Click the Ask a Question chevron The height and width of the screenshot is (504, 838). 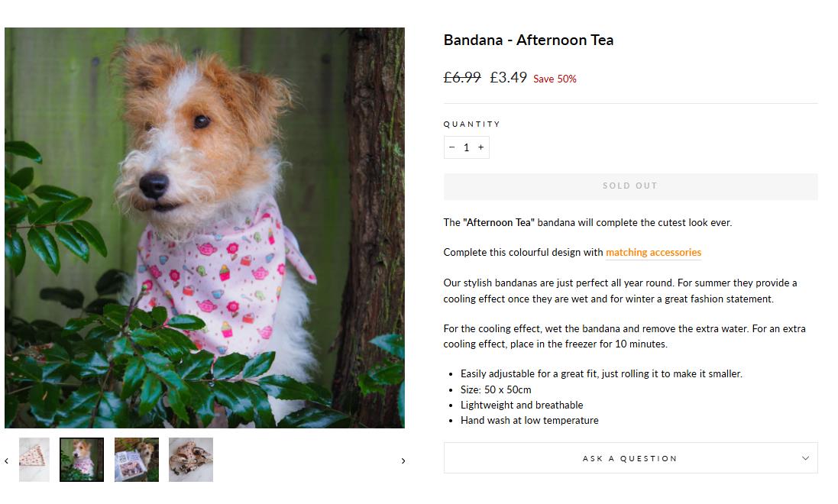805,458
